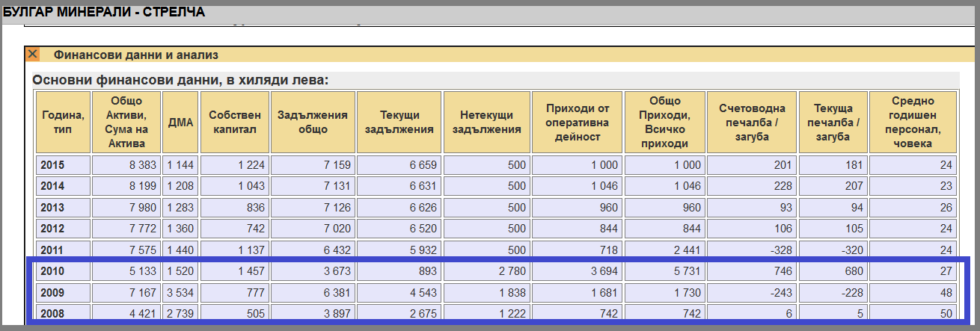This screenshot has width=980, height=331.
Task: Click the Нетекущи задължения column header
Action: [x=486, y=123]
